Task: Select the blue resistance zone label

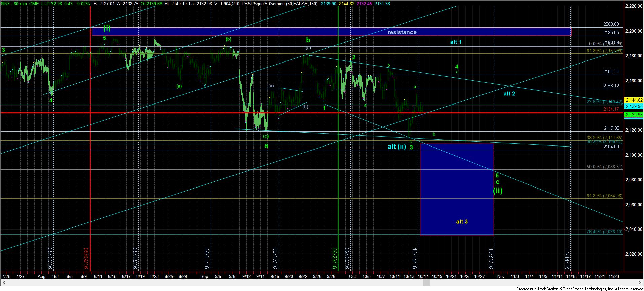Action: pos(402,32)
